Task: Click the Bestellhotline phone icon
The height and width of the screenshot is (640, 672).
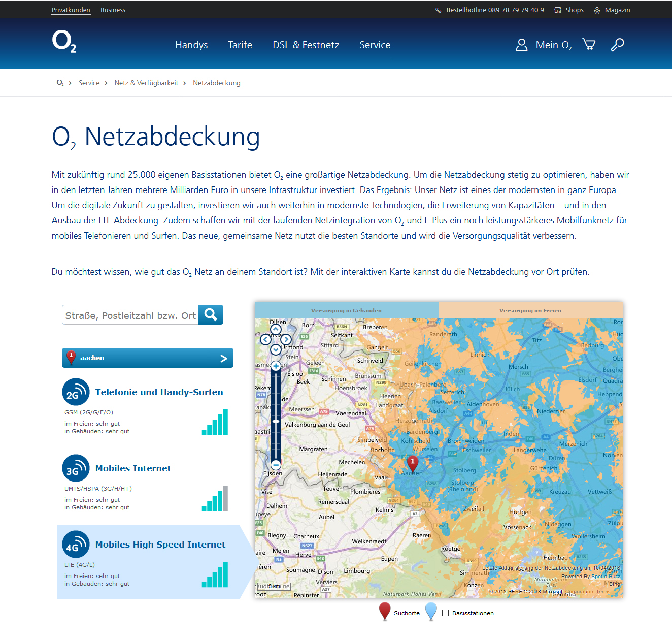Action: coord(439,10)
